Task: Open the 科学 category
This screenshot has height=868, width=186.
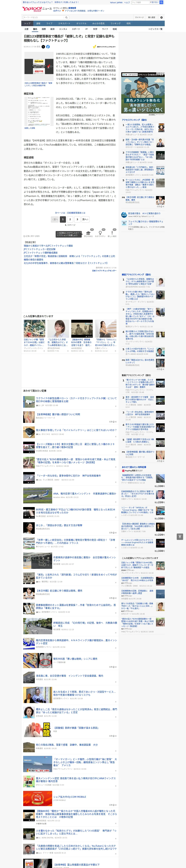Action: [95, 29]
